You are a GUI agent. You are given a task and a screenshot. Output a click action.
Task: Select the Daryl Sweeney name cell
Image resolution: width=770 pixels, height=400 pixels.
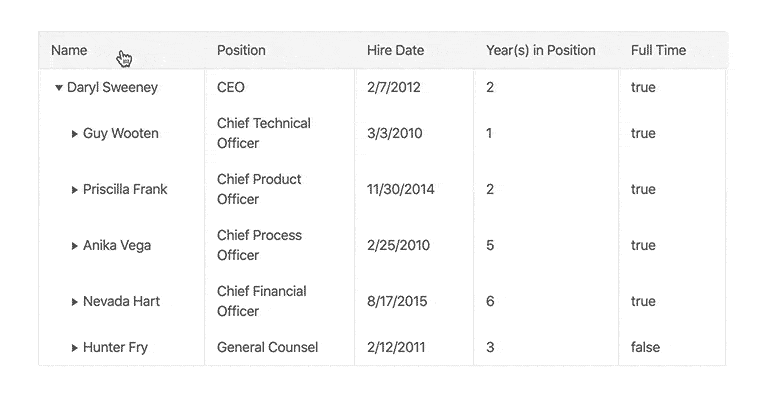122,87
